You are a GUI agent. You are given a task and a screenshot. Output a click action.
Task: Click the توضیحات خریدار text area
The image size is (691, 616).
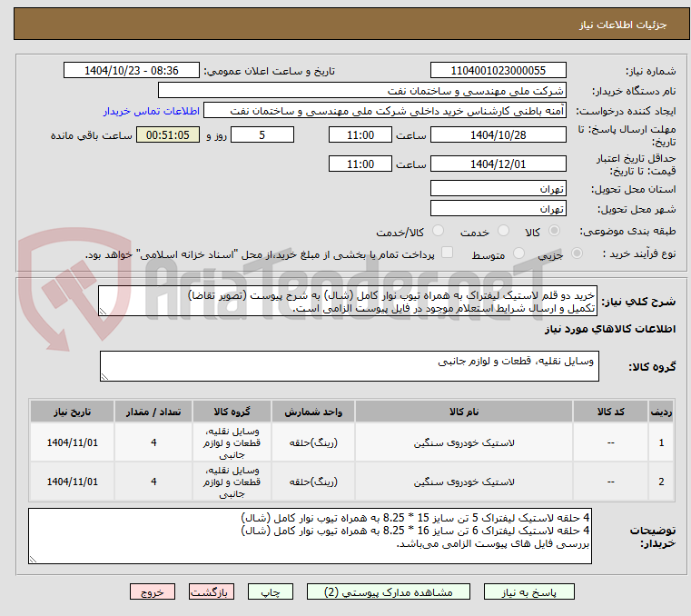point(310,536)
